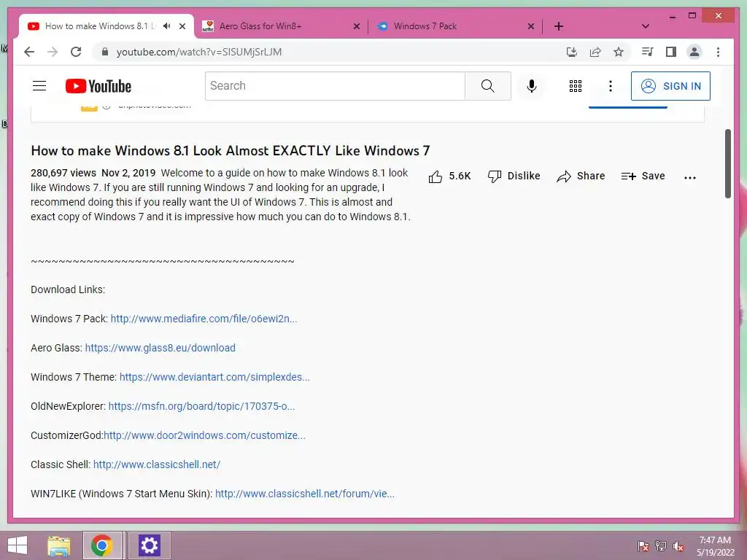
Task: Click the address bar URL
Action: coord(199,52)
